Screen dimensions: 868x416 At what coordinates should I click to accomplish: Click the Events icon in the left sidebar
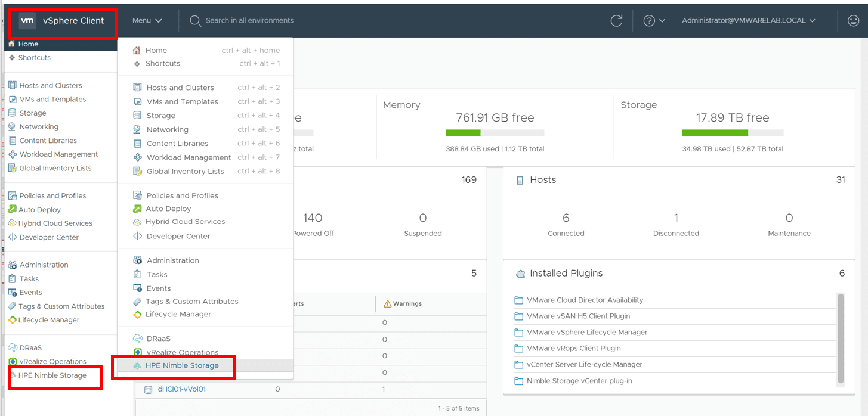point(13,292)
